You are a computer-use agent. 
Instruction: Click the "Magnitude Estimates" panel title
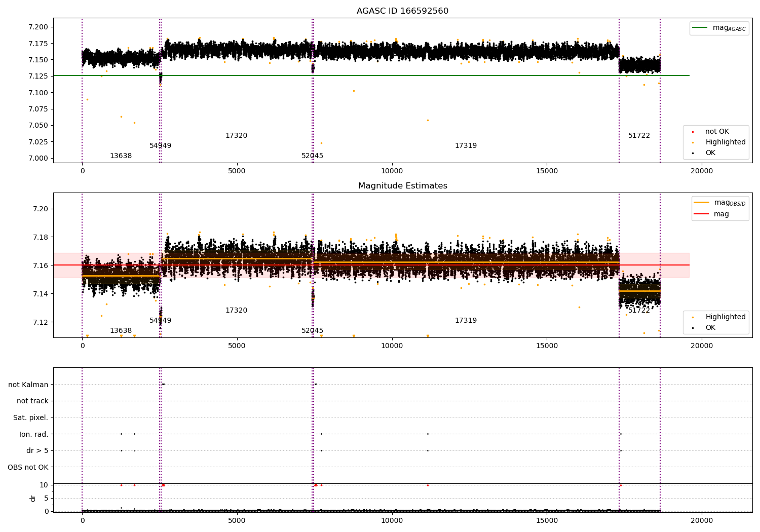[x=402, y=186]
